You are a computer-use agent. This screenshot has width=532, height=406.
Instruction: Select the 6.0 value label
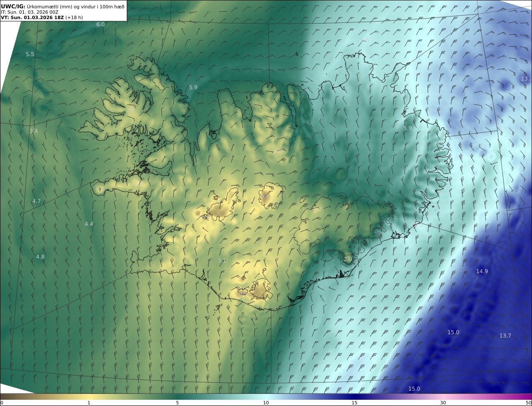coord(101,24)
